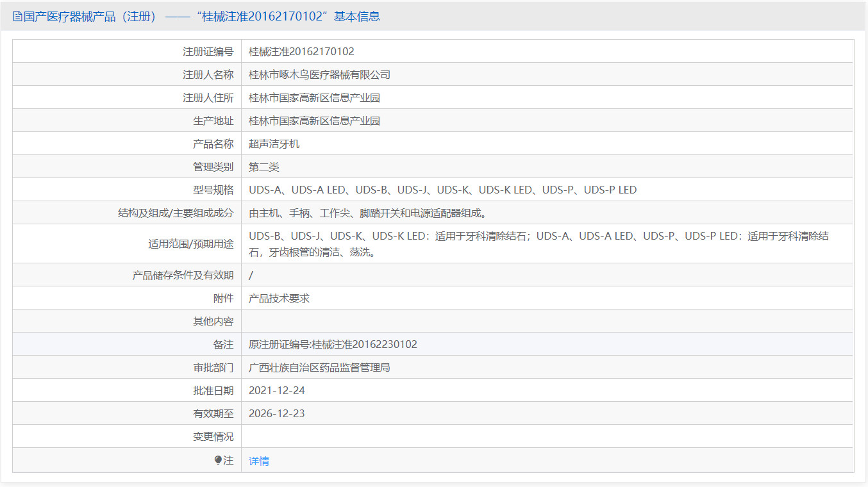Viewport: 868px width, 487px height.
Task: Select the approval date 2021-12-24
Action: click(277, 390)
